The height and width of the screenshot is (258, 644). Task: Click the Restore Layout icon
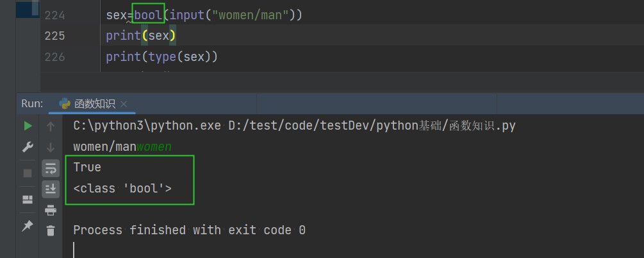(28, 199)
